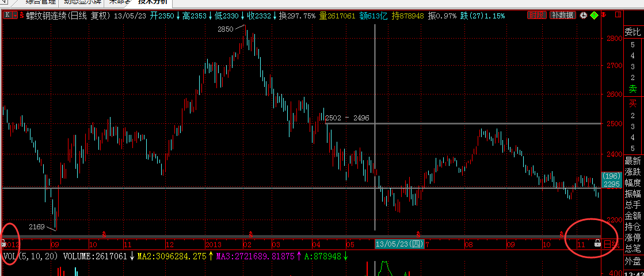Screen dimensions: 644x276
Task: Click the open interest value 持878948
Action: click(407, 16)
